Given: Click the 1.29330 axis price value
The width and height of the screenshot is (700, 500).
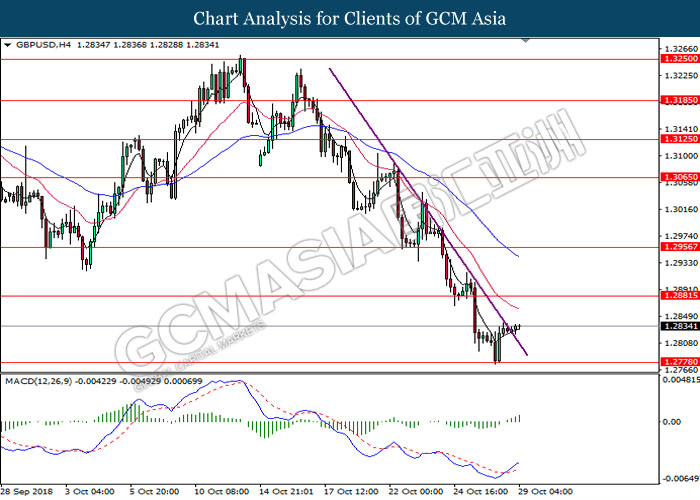Looking at the screenshot, I should pos(681,263).
